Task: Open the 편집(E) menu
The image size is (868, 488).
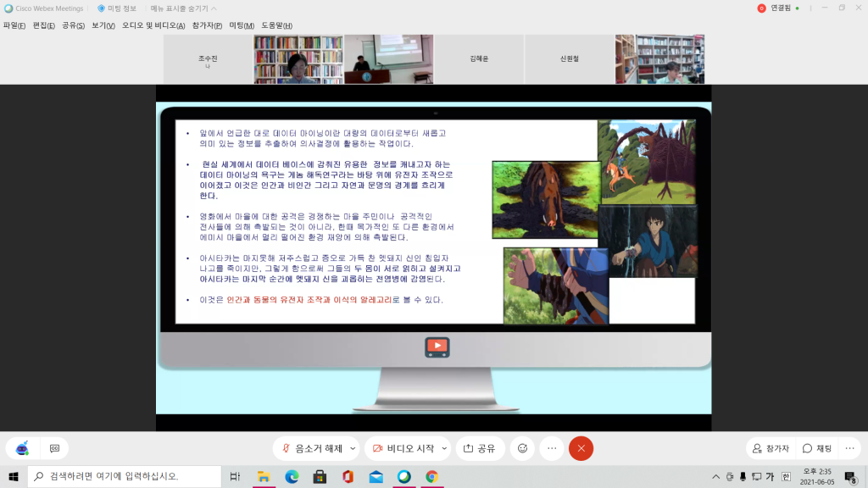Action: [44, 25]
